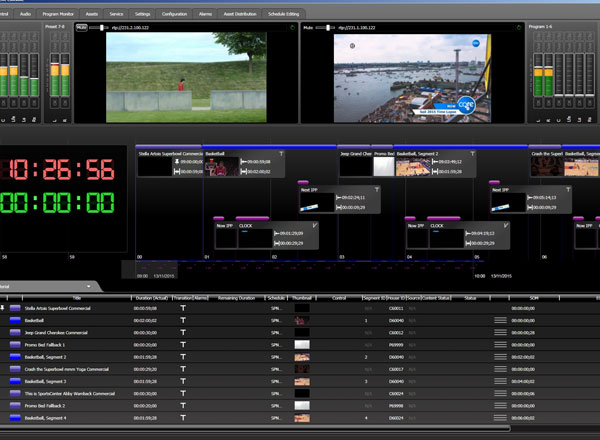Click status lines icon in Basketball, Segment 2 row

click(x=500, y=357)
